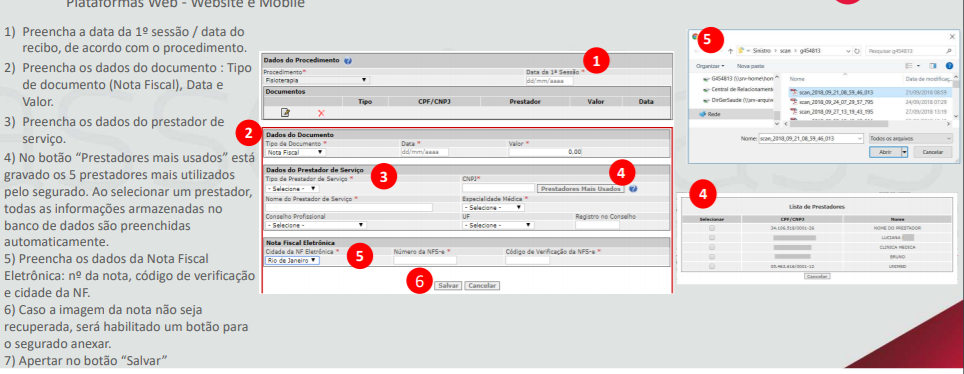Click the help icon beside Dados do Procedimento
The width and height of the screenshot is (964, 374).
coord(348,61)
